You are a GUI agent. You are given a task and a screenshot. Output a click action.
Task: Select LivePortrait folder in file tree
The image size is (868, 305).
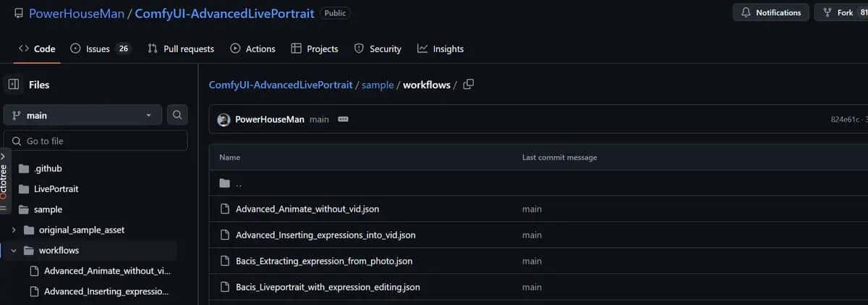(56, 189)
